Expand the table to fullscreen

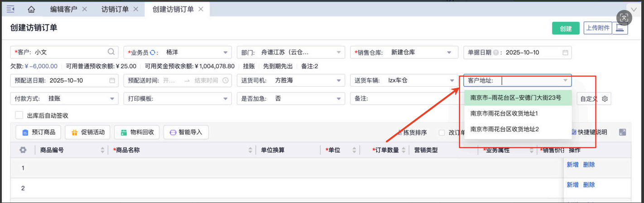point(622,132)
